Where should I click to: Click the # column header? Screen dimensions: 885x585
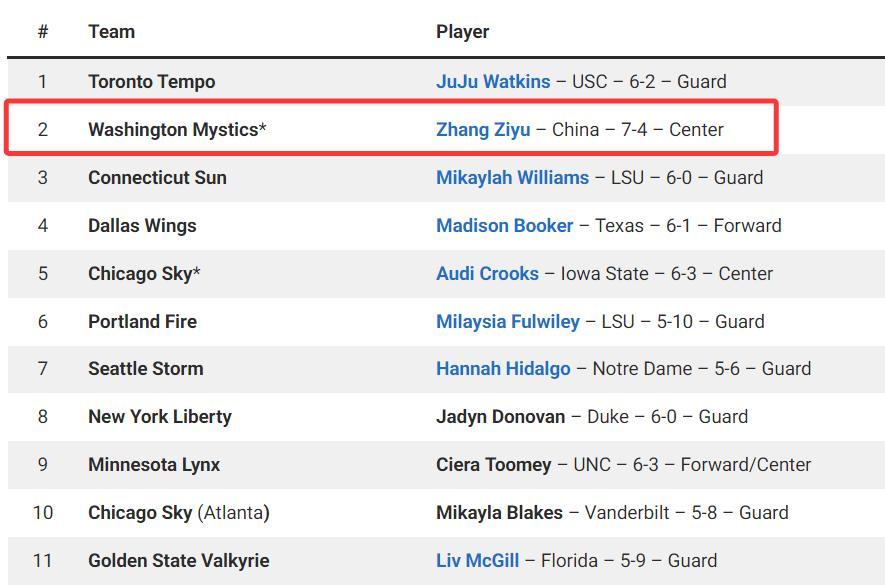43,32
